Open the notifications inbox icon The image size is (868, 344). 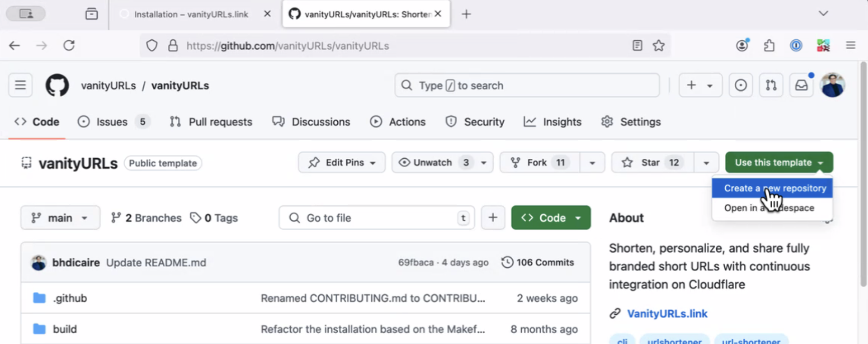802,85
